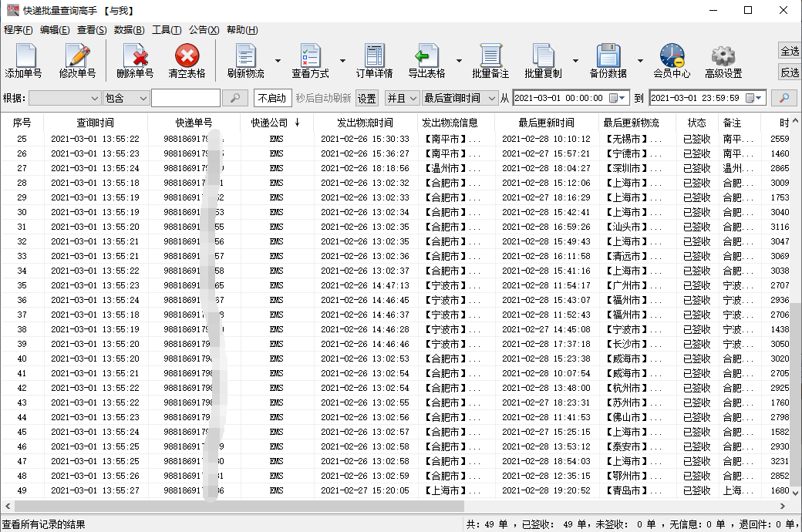Viewport: 802px width, 532px height.
Task: Select row 31 with 【汕头市】 update
Action: tap(396, 227)
